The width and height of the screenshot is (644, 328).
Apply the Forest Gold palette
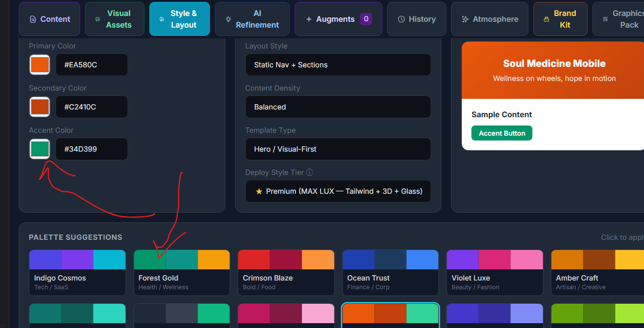(182, 273)
